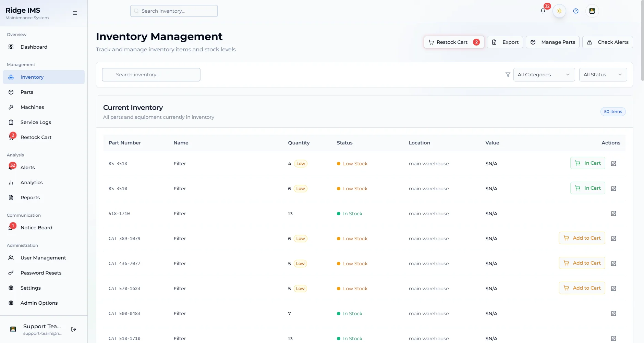Image resolution: width=644 pixels, height=343 pixels.
Task: Click edit icon for RS 3518 row
Action: [x=613, y=164]
